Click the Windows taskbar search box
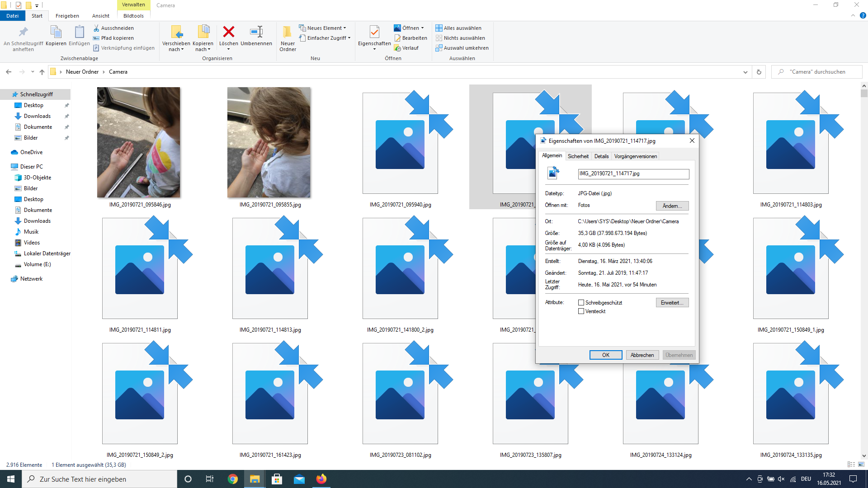 point(99,479)
